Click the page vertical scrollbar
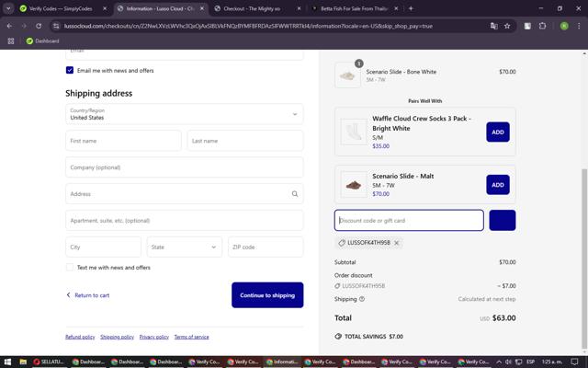This screenshot has height=368, width=588. pyautogui.click(x=584, y=259)
